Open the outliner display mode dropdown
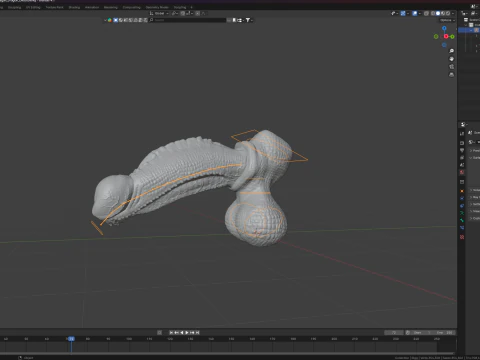Screen dimensions: 480x360 [474, 13]
